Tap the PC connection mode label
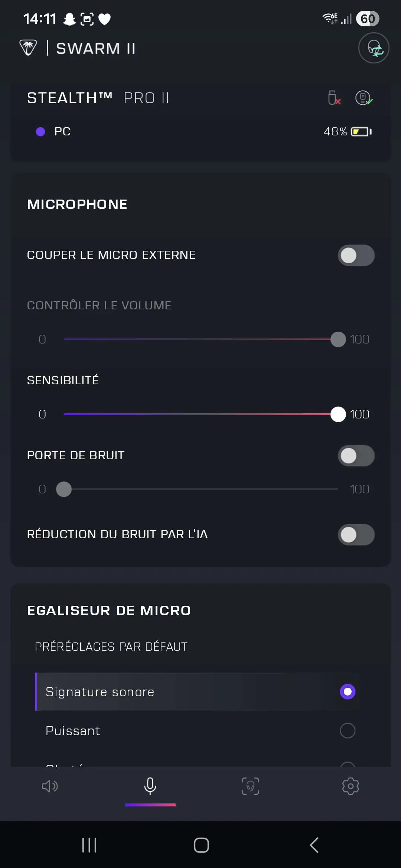This screenshot has width=401, height=868. point(62,132)
